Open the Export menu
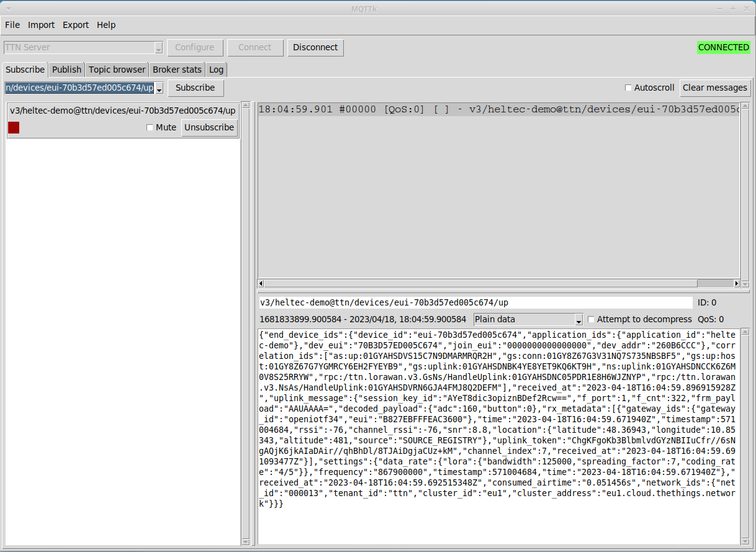 [76, 25]
